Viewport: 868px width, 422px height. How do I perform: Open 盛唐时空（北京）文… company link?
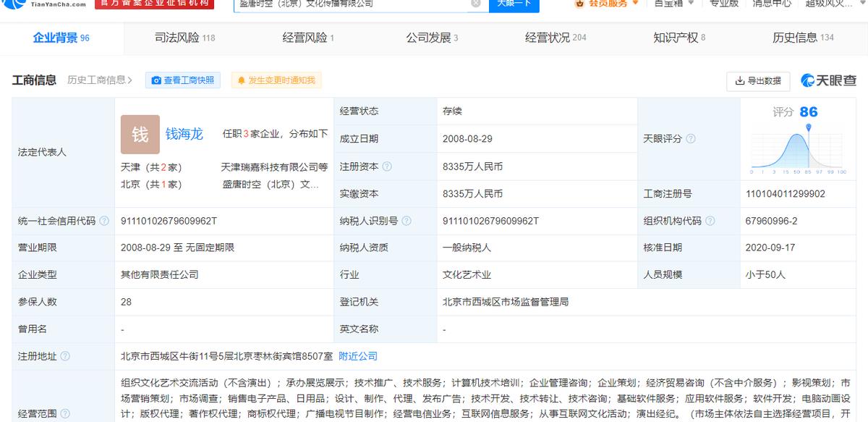pos(271,185)
